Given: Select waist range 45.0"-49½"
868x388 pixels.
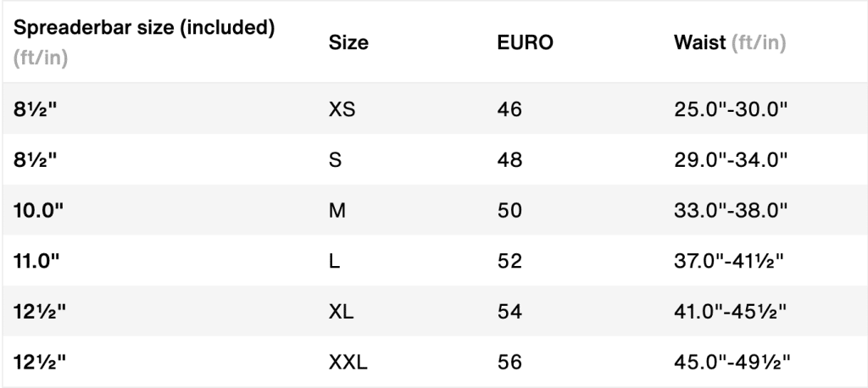Looking at the screenshot, I should click(x=732, y=363).
